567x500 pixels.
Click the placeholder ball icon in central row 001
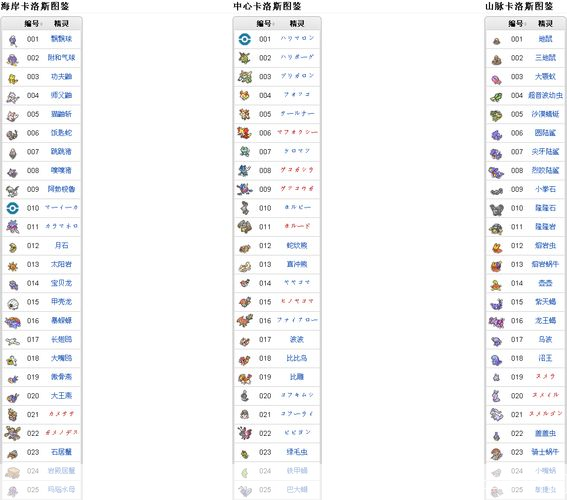pyautogui.click(x=245, y=39)
